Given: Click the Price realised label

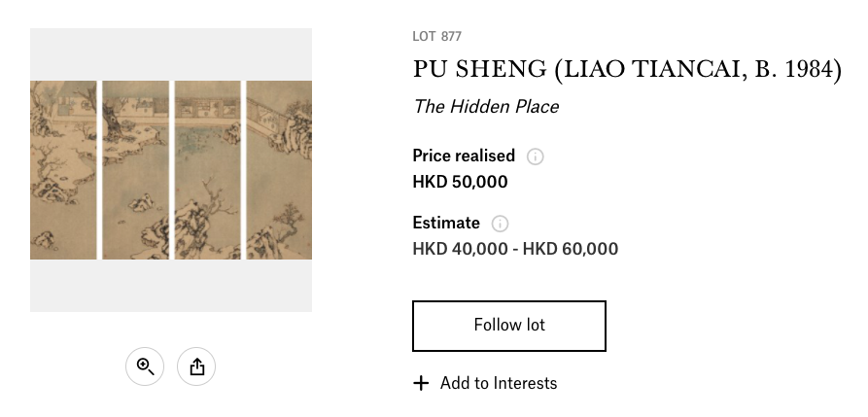Looking at the screenshot, I should point(464,156).
